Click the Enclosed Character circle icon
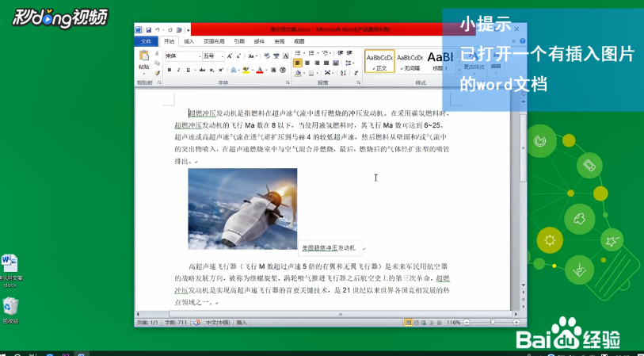 pyautogui.click(x=283, y=70)
